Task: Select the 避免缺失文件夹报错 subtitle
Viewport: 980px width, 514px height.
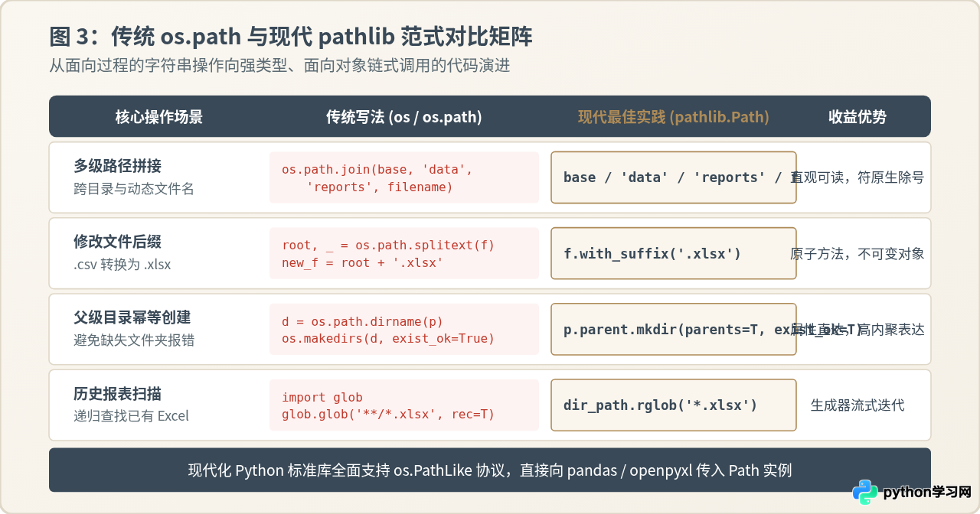Action: [134, 340]
